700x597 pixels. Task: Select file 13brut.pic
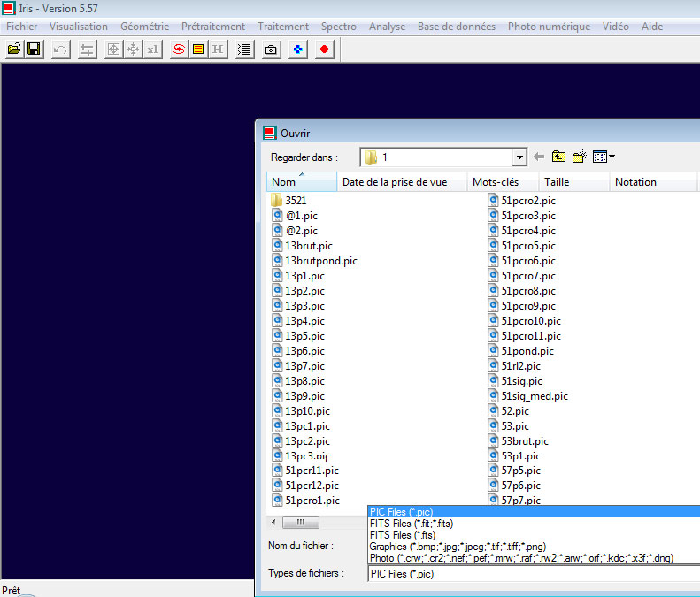pos(303,246)
